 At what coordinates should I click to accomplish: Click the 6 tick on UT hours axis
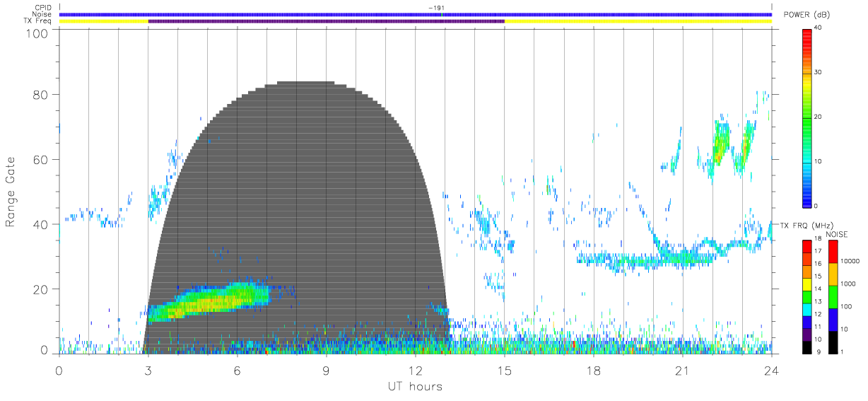[x=237, y=370]
